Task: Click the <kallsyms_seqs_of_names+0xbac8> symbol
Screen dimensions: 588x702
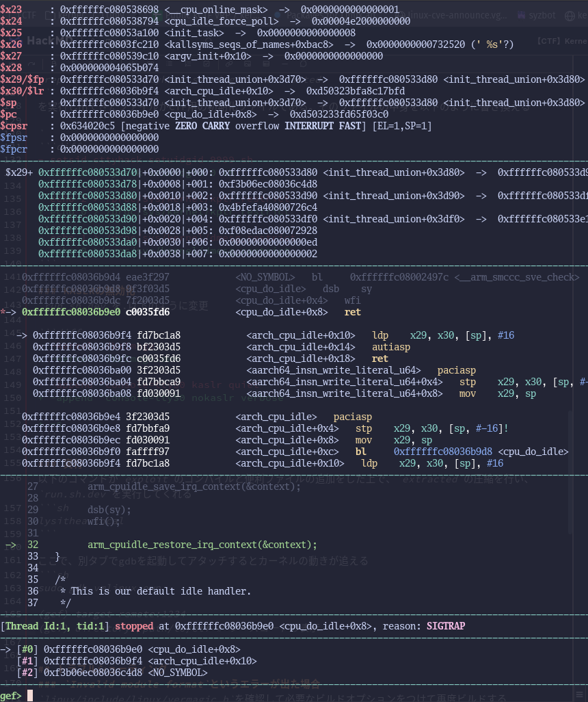Action: tap(249, 44)
